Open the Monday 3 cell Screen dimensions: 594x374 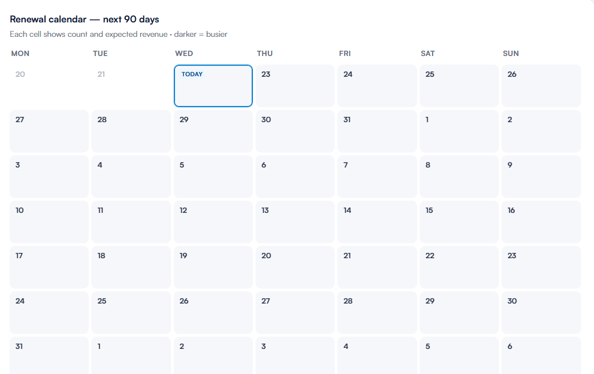(49, 177)
